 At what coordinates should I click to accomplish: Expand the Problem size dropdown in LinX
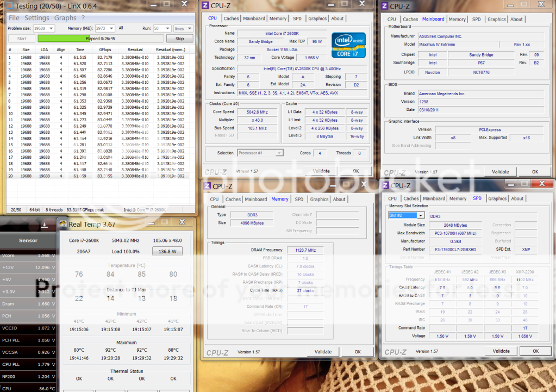[51, 28]
